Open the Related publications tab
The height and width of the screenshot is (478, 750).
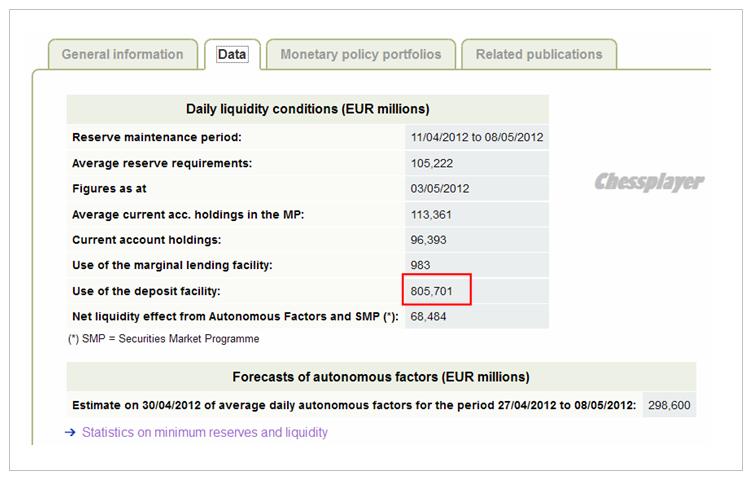point(539,54)
